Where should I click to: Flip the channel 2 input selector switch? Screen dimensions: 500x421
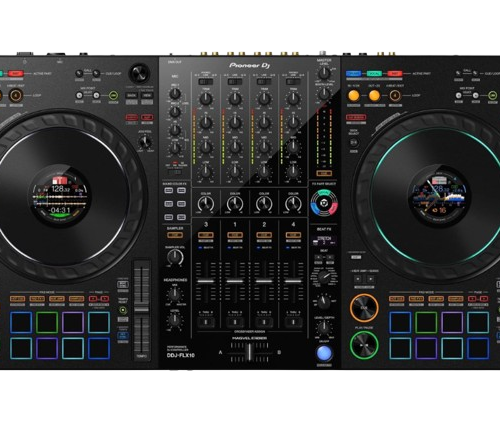tap(264, 82)
